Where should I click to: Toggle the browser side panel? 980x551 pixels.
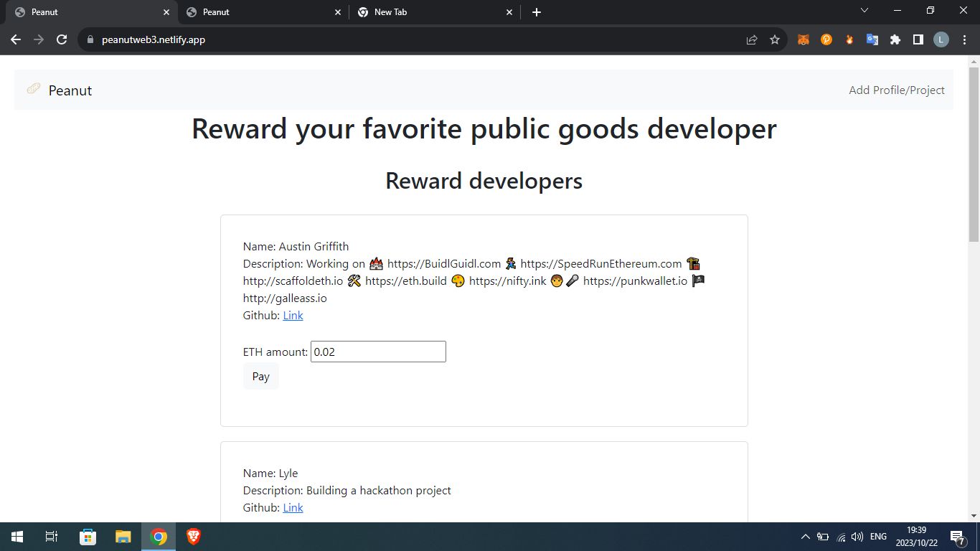point(918,39)
